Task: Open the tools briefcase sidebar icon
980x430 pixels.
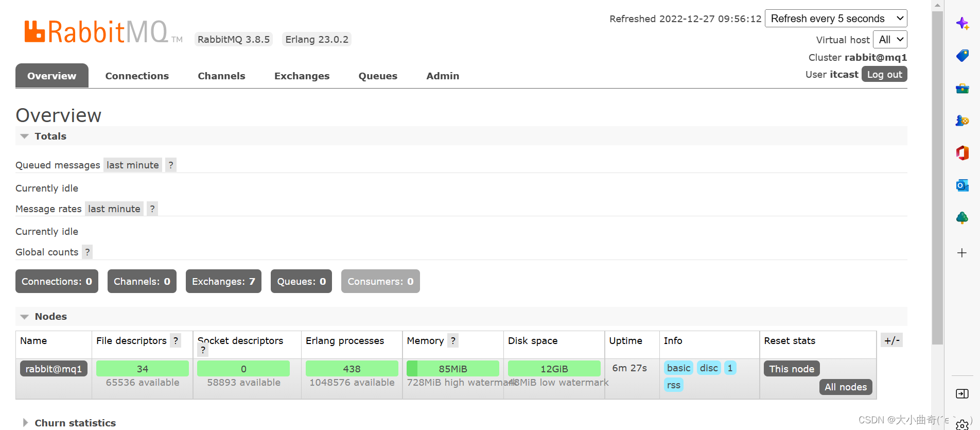Action: tap(962, 89)
